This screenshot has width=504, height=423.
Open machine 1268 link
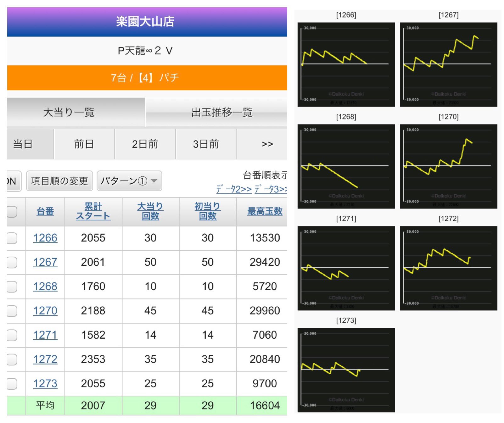point(45,287)
